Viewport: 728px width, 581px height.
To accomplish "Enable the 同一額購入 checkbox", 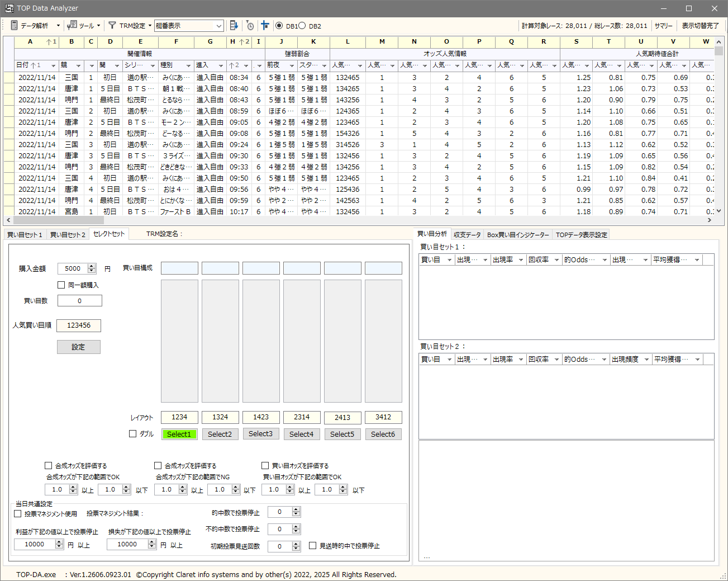I will click(61, 285).
